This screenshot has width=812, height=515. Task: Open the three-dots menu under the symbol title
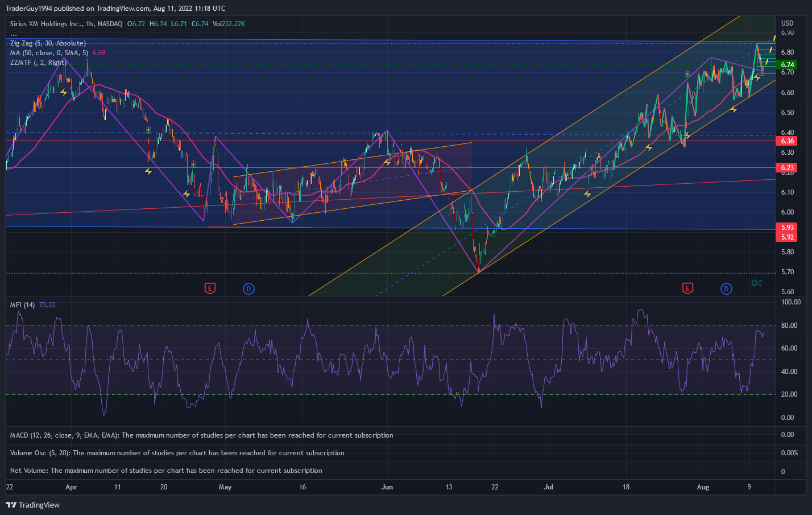pyautogui.click(x=14, y=34)
